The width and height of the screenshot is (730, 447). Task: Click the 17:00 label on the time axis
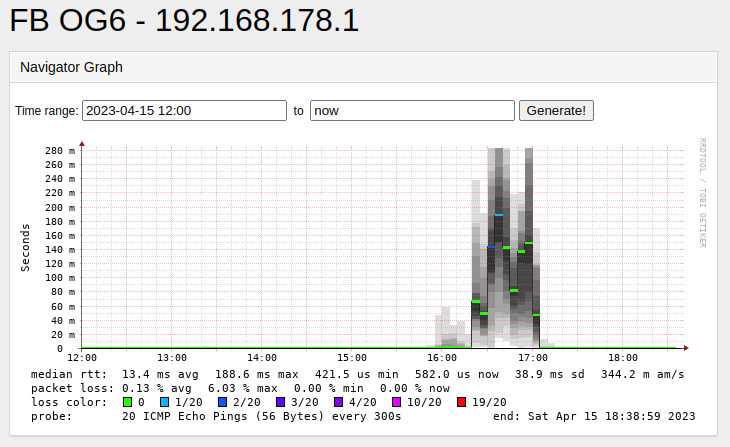pos(532,357)
